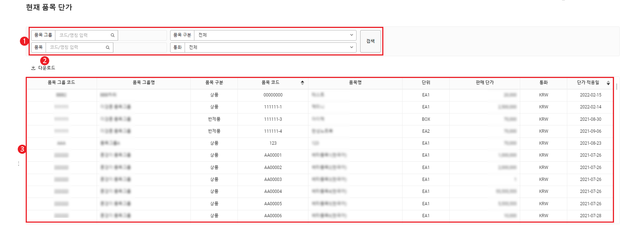The image size is (644, 252).
Task: Open the 통화 dropdown
Action: pyautogui.click(x=270, y=47)
